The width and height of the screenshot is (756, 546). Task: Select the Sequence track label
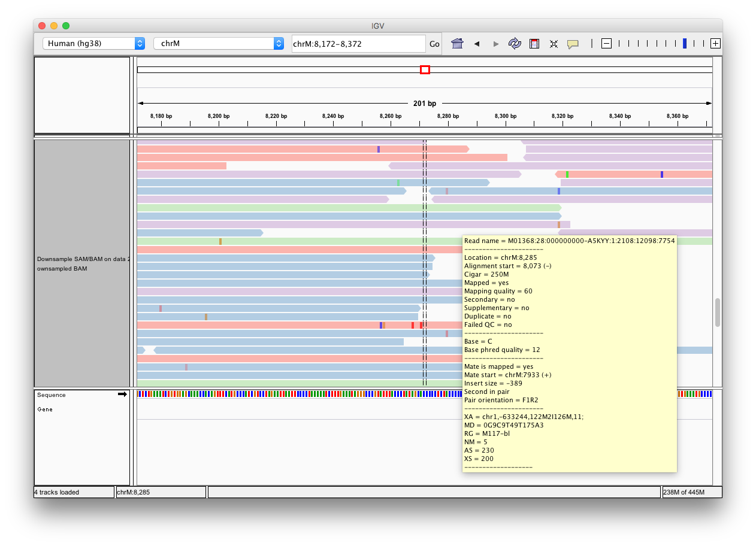click(x=52, y=395)
